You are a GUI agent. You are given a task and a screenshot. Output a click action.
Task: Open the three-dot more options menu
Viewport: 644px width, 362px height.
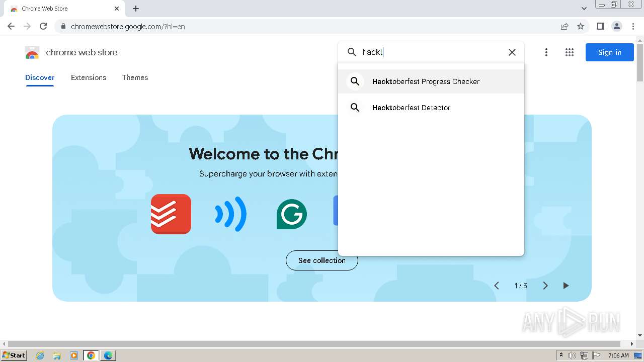coord(546,52)
